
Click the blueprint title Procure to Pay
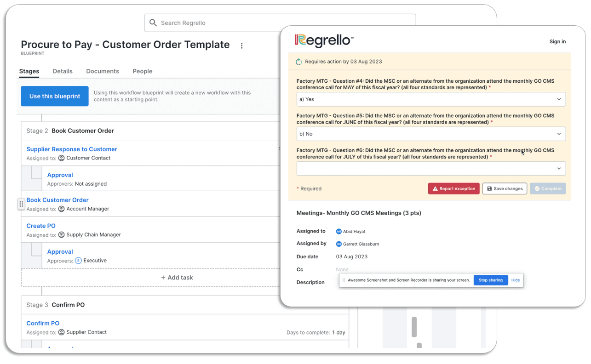coord(125,45)
